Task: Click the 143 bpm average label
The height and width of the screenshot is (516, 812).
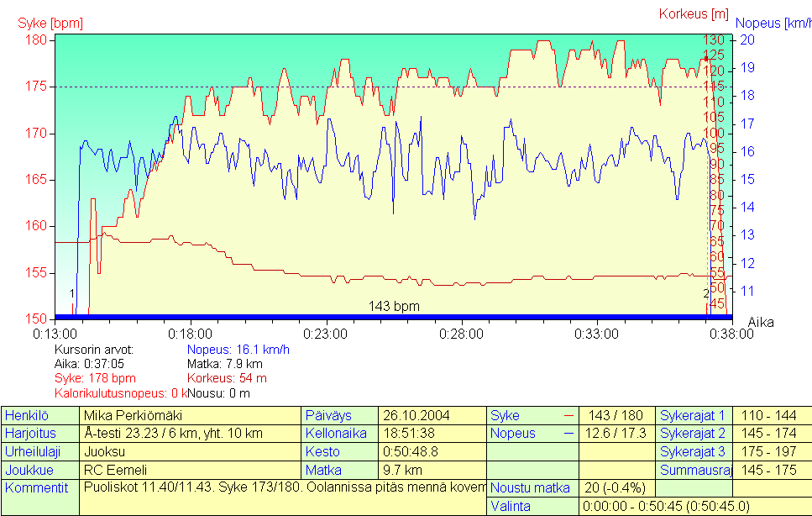Action: (x=394, y=307)
